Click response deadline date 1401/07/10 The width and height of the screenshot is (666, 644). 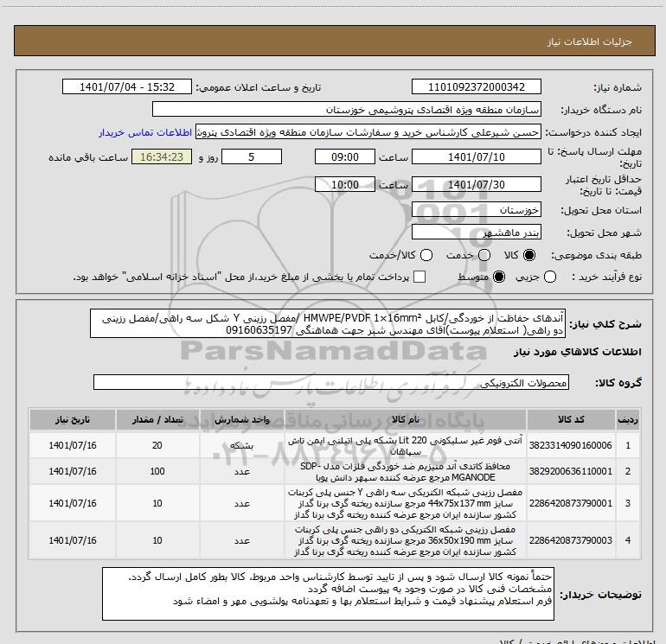pyautogui.click(x=476, y=156)
